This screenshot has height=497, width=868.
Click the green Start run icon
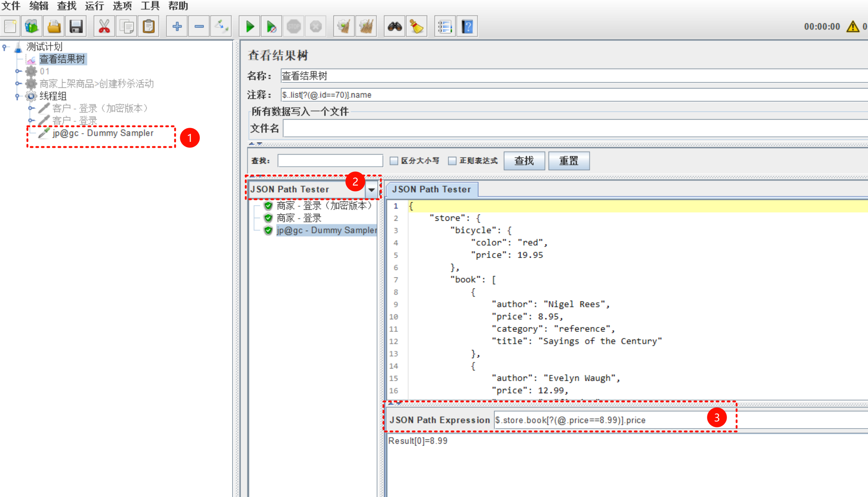click(x=250, y=27)
